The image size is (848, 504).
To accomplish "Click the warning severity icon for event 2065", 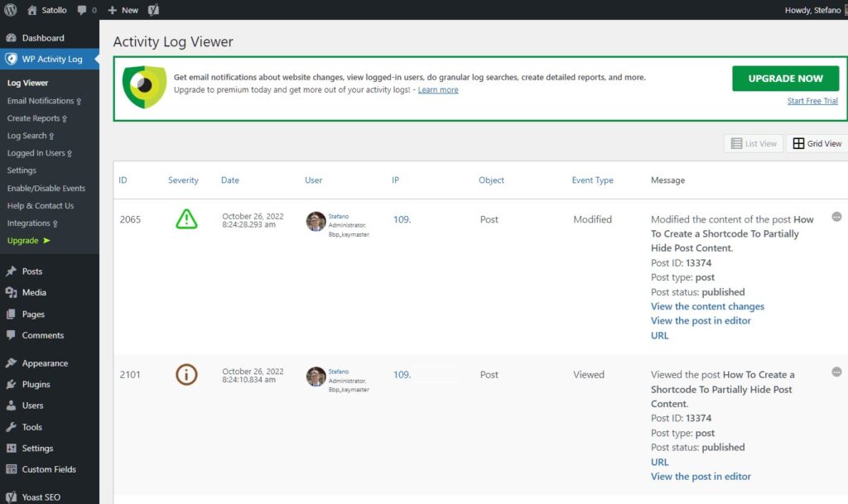I will [x=186, y=218].
